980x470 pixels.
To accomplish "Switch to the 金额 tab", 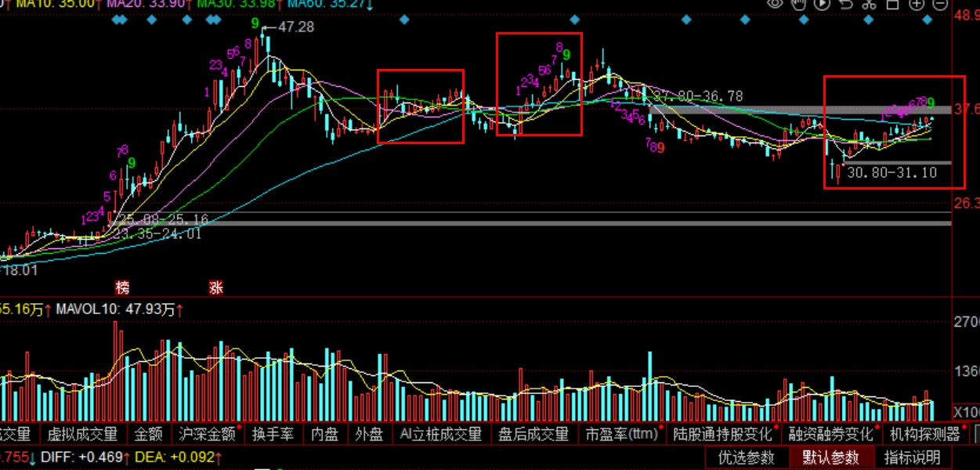I will [148, 433].
